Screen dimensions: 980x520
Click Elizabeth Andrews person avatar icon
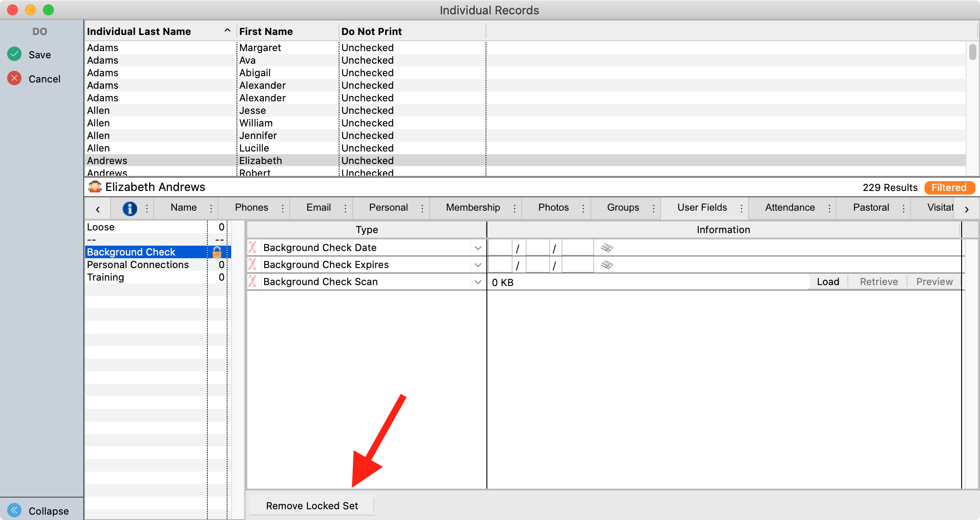pos(95,187)
